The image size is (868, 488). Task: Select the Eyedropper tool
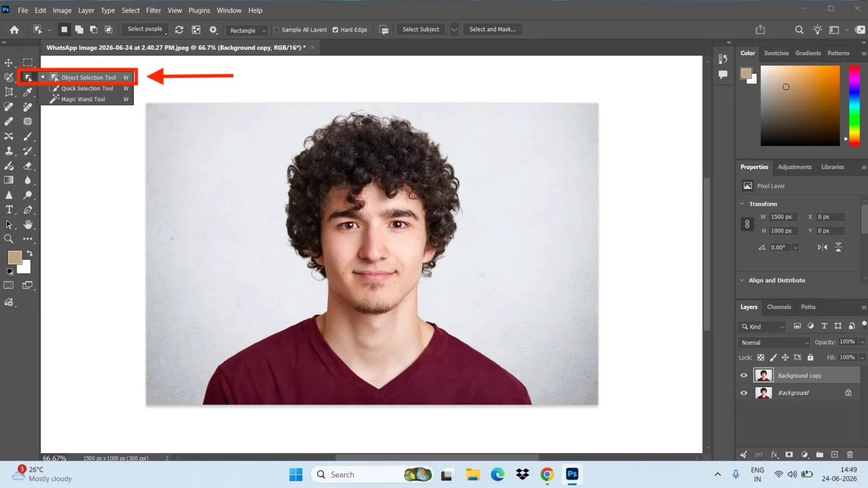point(28,92)
